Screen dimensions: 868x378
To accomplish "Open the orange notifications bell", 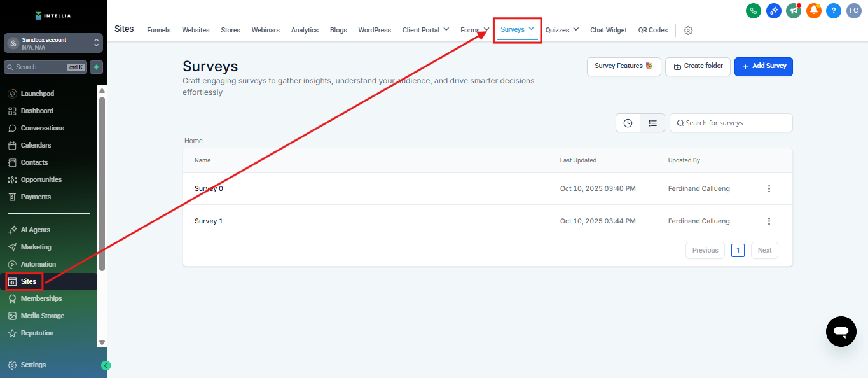I will [813, 10].
